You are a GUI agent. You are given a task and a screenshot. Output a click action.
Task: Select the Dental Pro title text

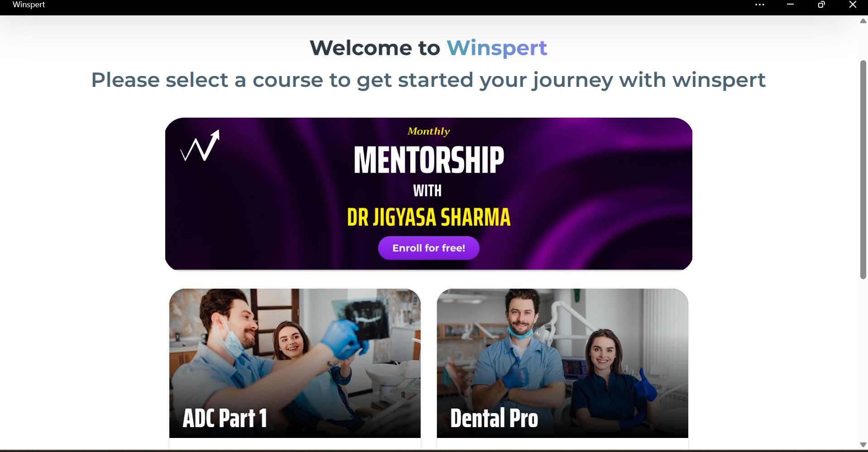click(494, 418)
